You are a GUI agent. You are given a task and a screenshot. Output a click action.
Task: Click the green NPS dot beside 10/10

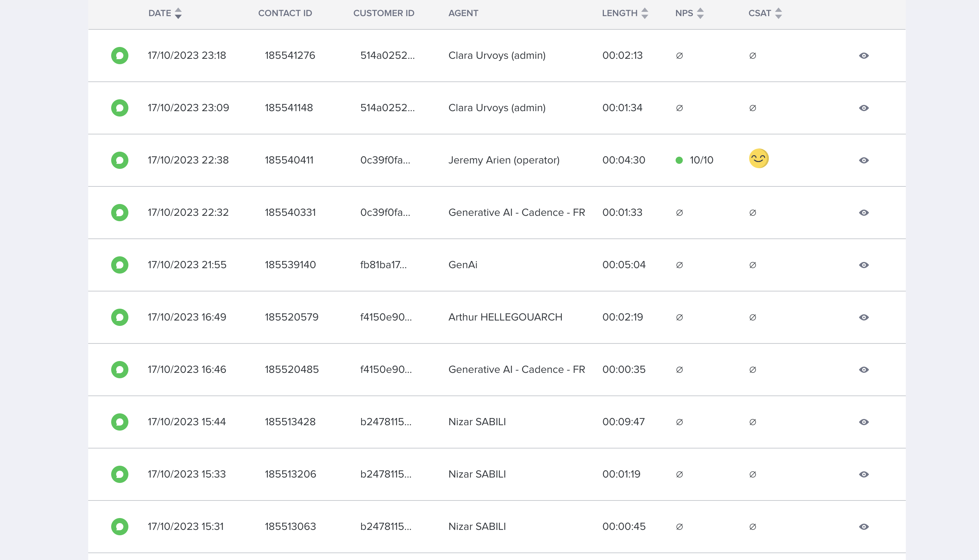tap(679, 160)
